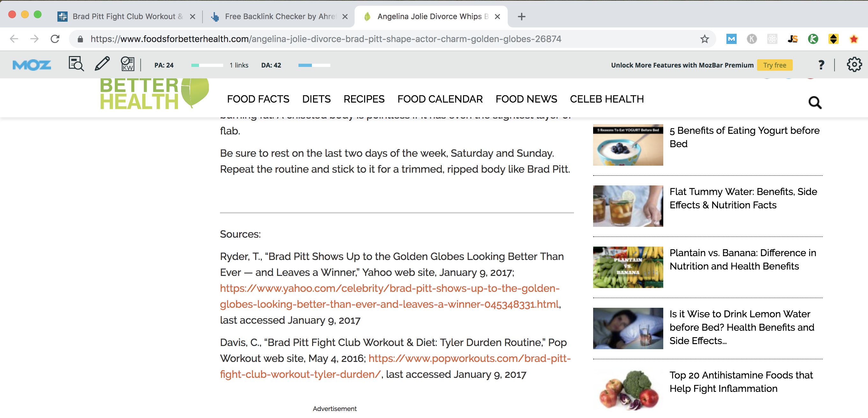Go forward in browser history

click(34, 39)
